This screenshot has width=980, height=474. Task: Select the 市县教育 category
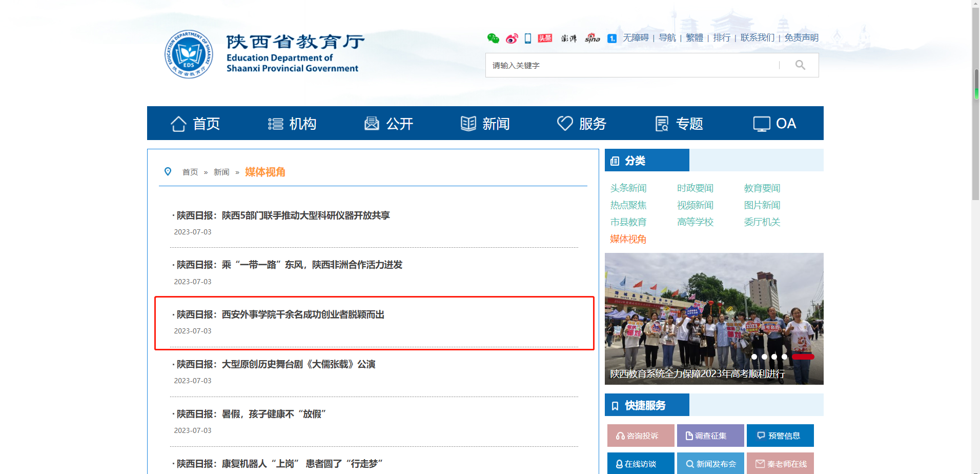pos(628,222)
